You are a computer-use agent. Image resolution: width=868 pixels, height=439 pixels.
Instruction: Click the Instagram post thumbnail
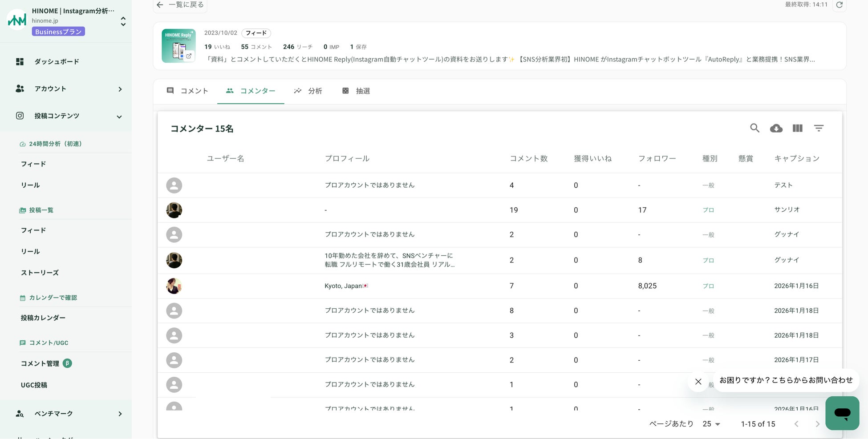(x=178, y=46)
